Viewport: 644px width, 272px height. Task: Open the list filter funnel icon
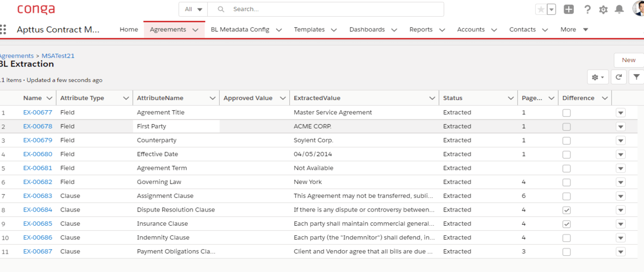pyautogui.click(x=636, y=77)
